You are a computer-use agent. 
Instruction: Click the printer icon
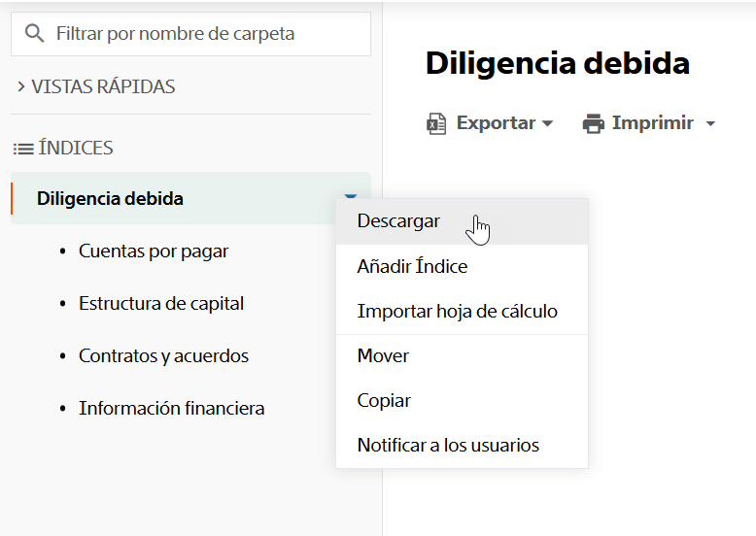[594, 123]
